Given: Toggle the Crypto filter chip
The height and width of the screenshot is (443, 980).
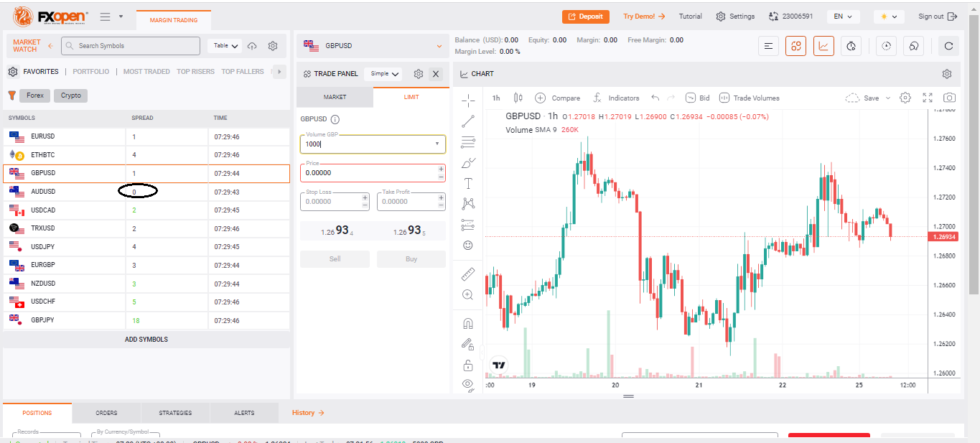Looking at the screenshot, I should pos(71,95).
